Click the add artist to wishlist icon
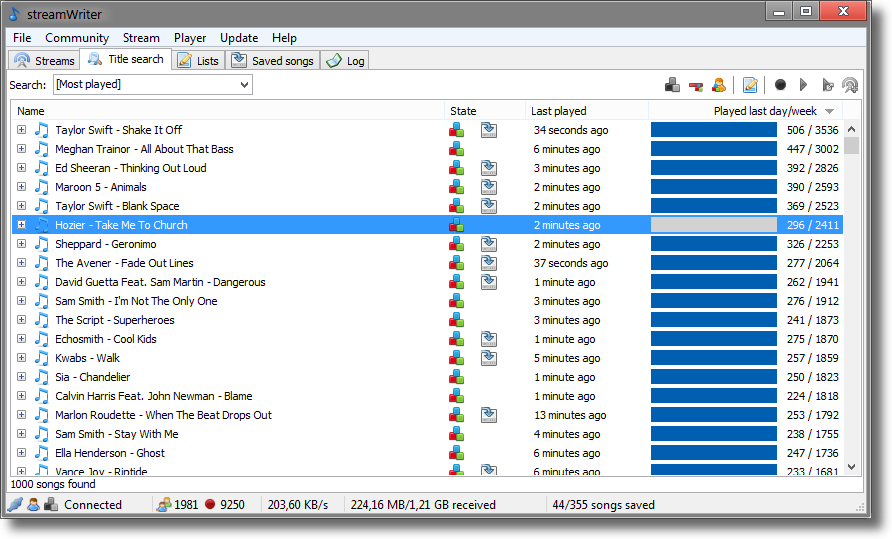The width and height of the screenshot is (892, 539). 718,85
